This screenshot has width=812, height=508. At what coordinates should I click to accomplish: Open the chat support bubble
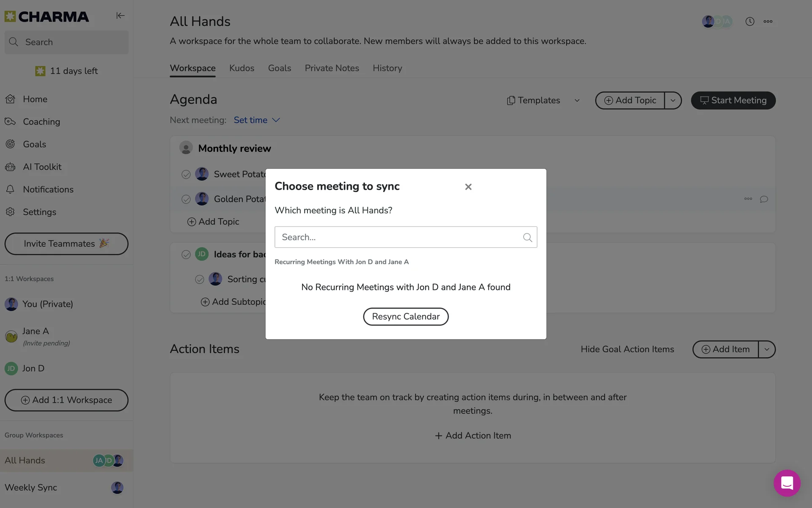click(787, 483)
